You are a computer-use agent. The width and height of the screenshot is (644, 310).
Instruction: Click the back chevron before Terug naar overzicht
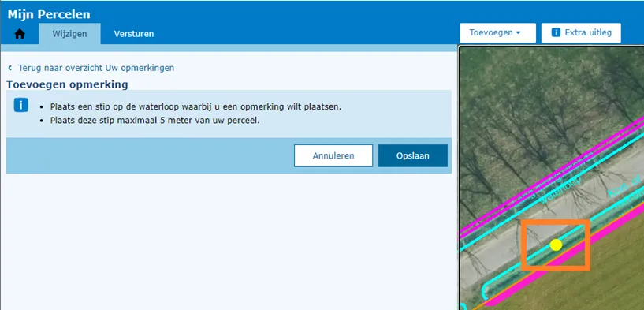(10, 68)
